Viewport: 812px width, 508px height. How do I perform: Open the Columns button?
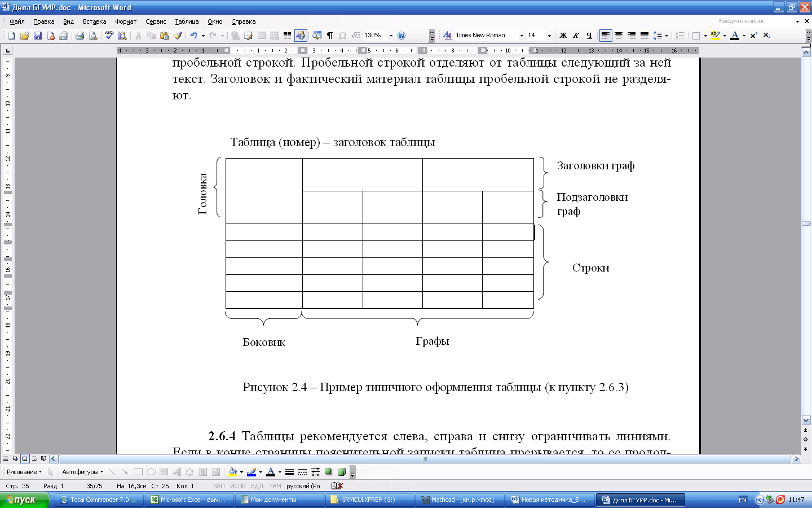click(287, 36)
